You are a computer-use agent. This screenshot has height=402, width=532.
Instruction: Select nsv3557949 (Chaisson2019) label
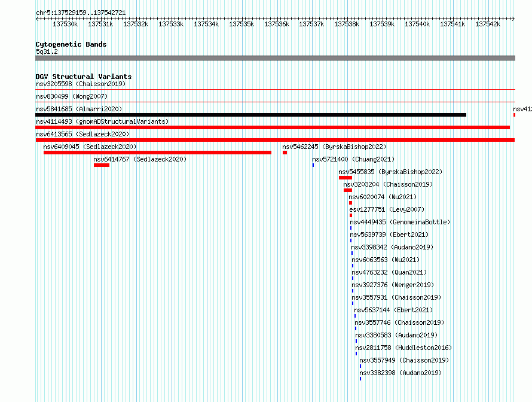(x=404, y=360)
